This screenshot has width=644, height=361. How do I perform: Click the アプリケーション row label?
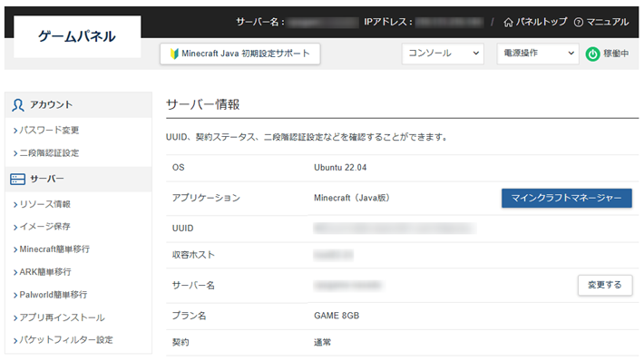pyautogui.click(x=206, y=198)
